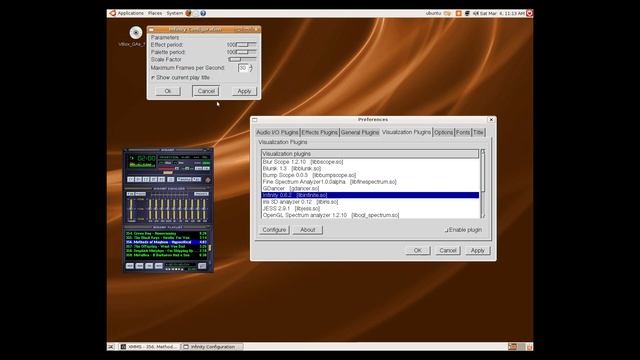Switch to Effects Plugins tab
640x360 pixels.
[x=320, y=132]
